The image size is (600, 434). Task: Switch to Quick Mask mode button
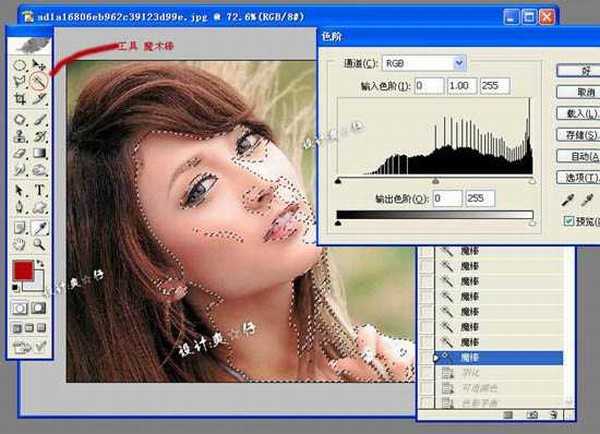tap(40, 307)
